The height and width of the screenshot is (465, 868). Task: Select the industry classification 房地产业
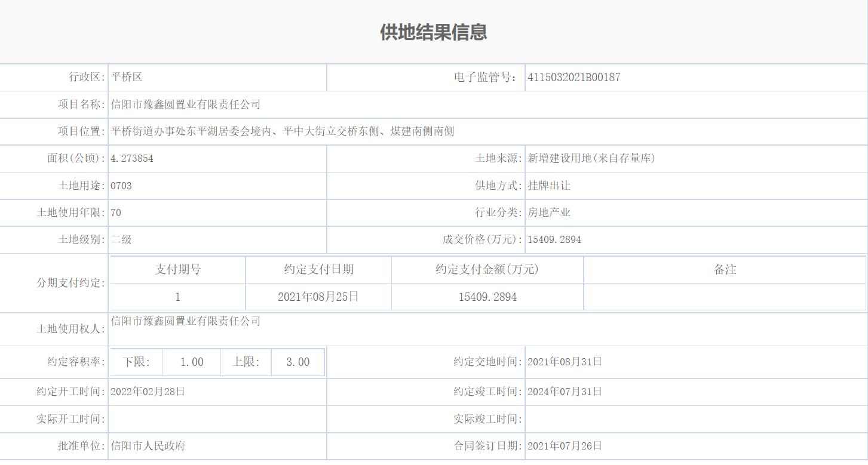point(547,213)
